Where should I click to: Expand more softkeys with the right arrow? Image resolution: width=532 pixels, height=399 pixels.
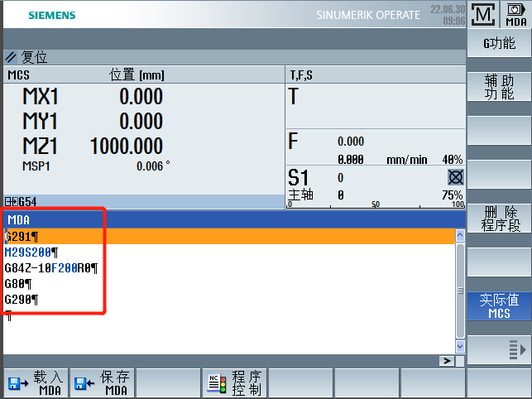pos(499,350)
